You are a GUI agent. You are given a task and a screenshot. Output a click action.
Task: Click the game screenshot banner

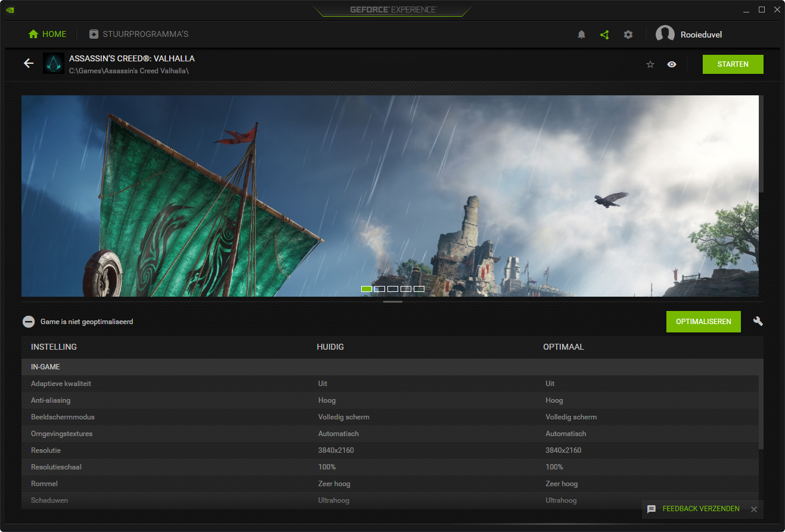point(390,196)
